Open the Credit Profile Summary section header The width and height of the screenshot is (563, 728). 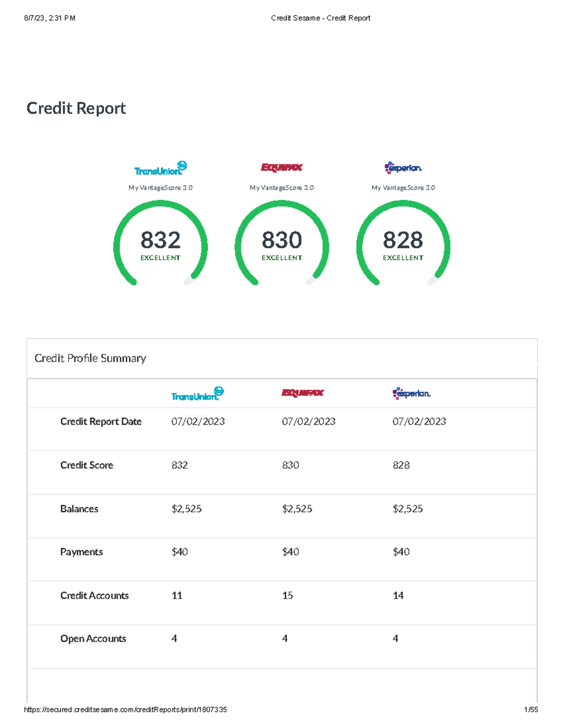(91, 358)
